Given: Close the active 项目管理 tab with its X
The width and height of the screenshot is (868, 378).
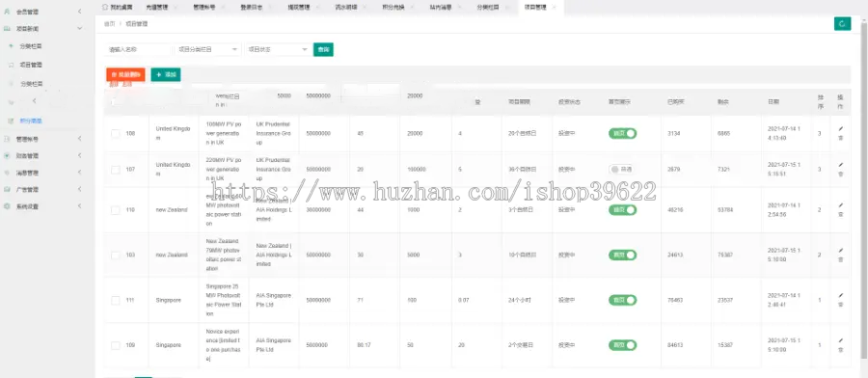Looking at the screenshot, I should pos(555,7).
